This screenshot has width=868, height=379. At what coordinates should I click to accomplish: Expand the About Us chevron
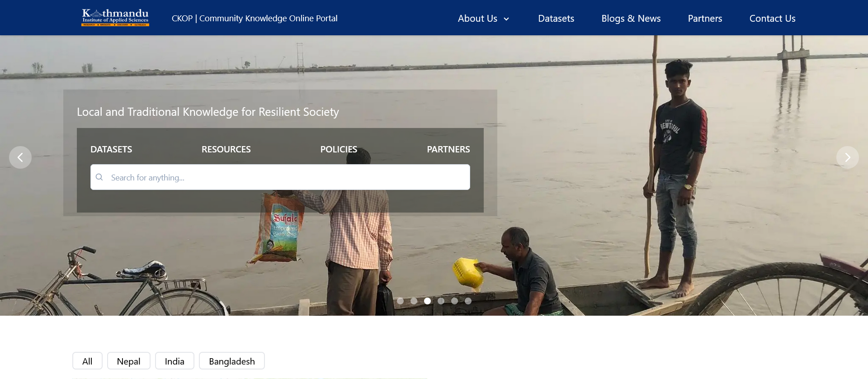click(506, 19)
